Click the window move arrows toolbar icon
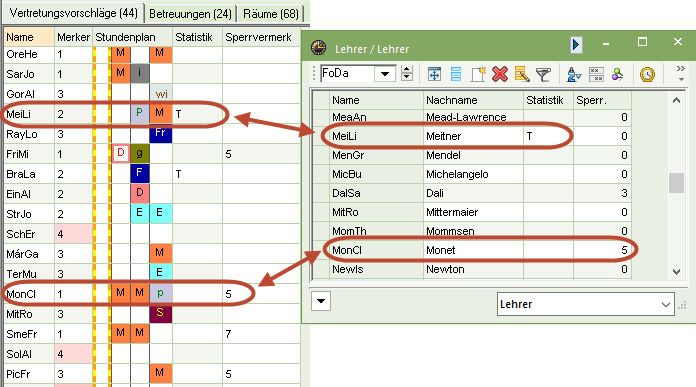 coord(434,74)
